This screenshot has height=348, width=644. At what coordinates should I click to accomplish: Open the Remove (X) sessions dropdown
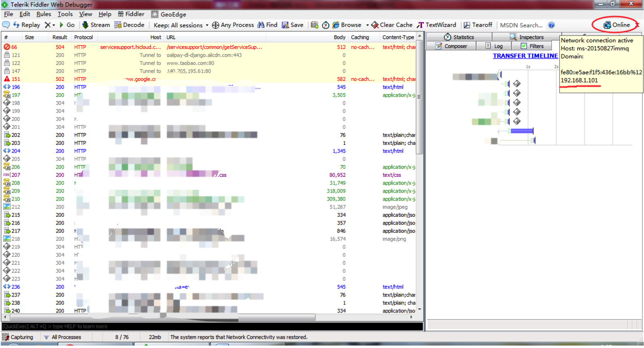[50, 25]
